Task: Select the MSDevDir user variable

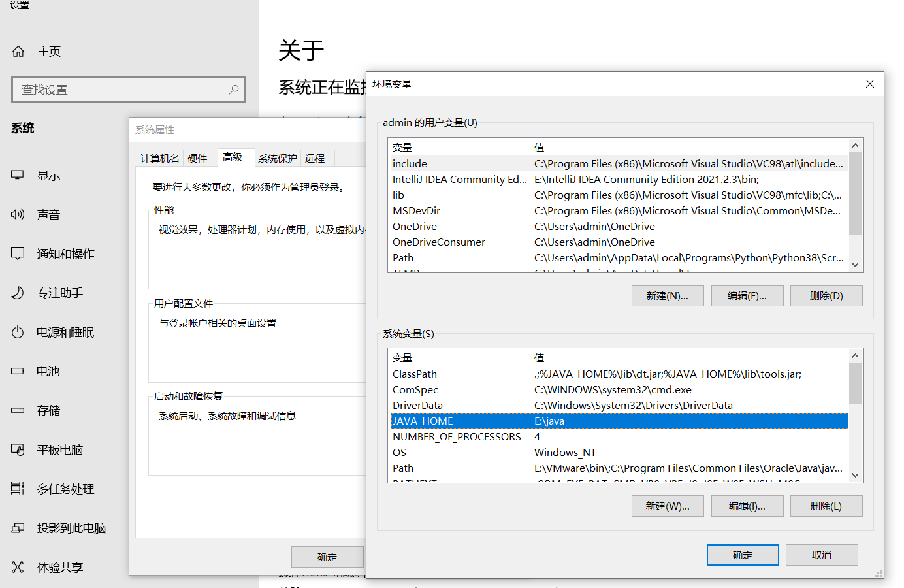Action: click(x=619, y=210)
